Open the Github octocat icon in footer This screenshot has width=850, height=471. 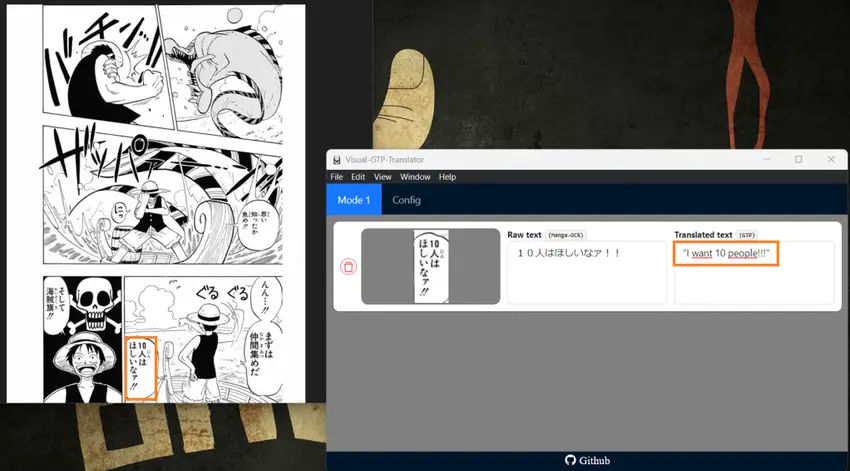(x=570, y=460)
